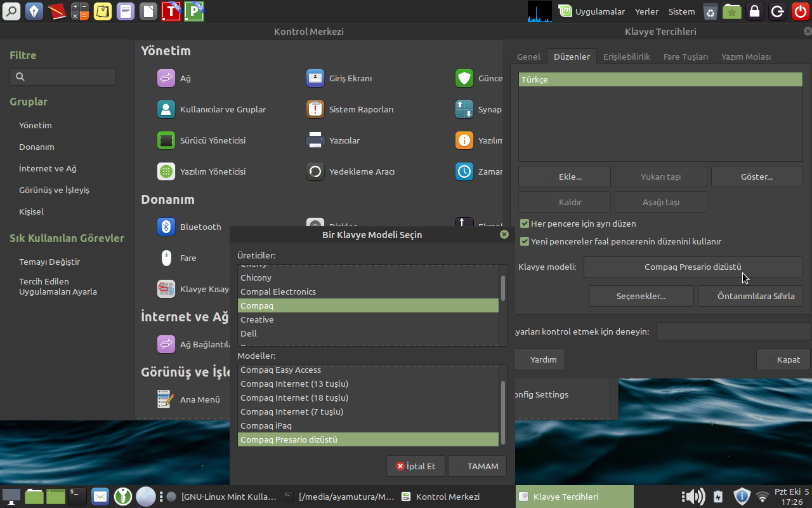The image size is (812, 508).
Task: Click the log out icon in top panel
Action: coord(777,11)
